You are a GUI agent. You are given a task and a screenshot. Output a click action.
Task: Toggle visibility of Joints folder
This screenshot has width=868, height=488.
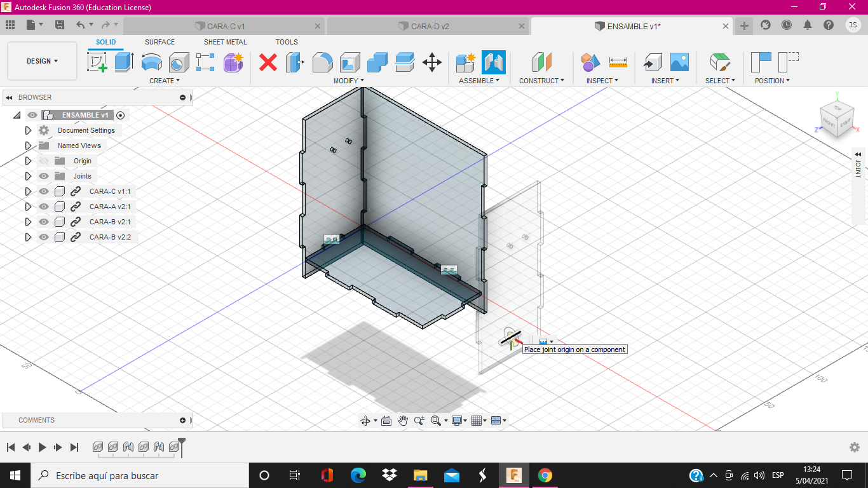pyautogui.click(x=44, y=176)
